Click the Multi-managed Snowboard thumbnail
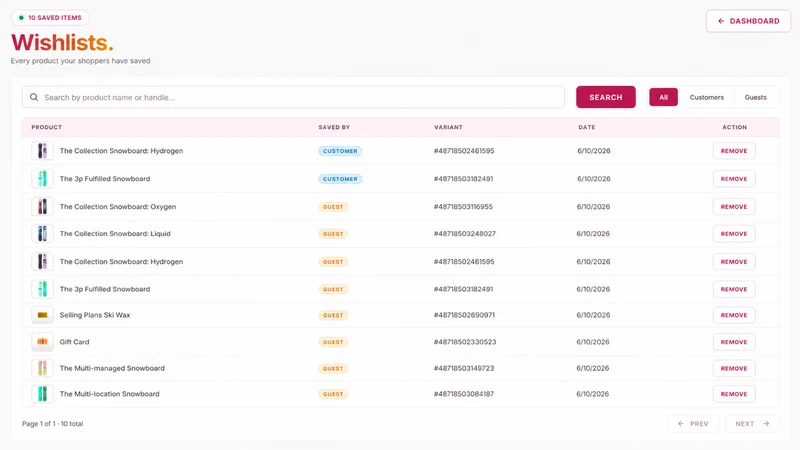The width and height of the screenshot is (800, 450). coord(42,368)
